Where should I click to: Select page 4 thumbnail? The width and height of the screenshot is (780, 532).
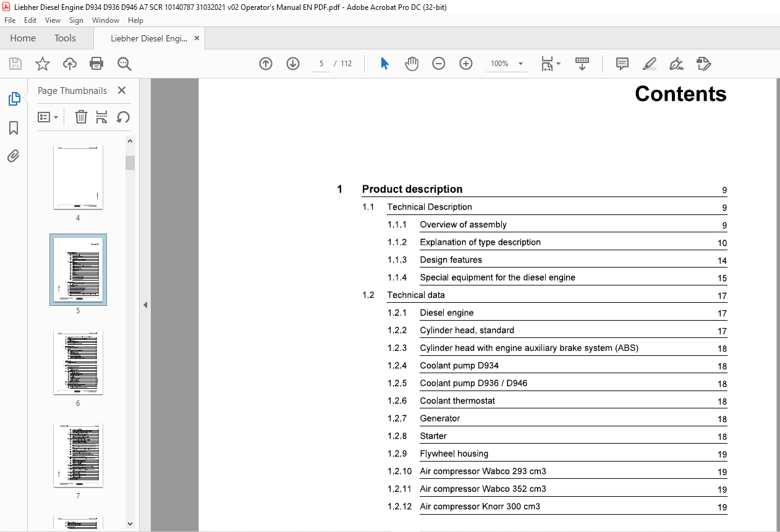(x=78, y=178)
